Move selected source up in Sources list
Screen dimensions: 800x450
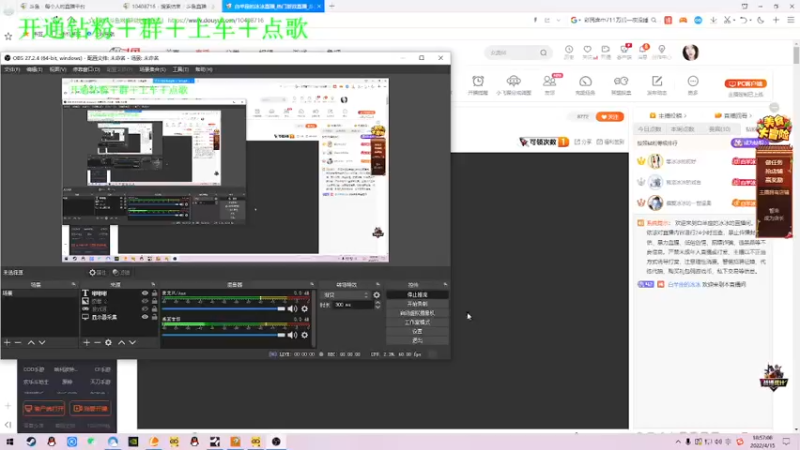pos(121,342)
